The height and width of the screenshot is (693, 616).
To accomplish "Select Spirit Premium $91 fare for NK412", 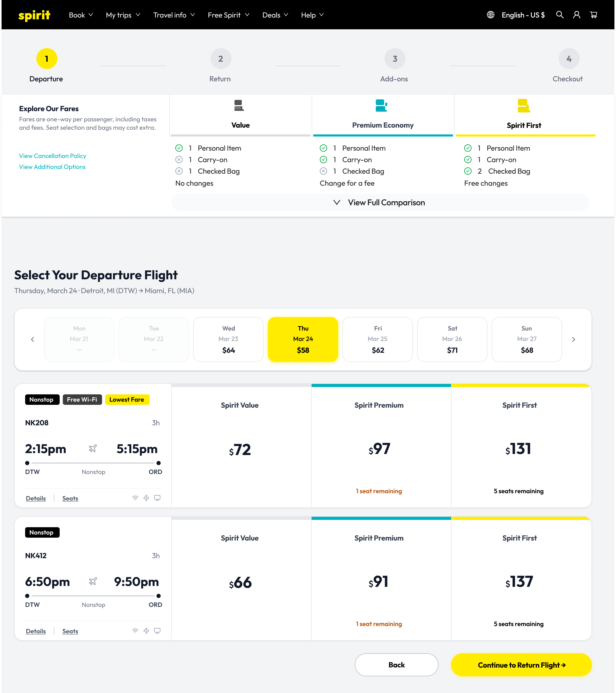I will [x=381, y=579].
